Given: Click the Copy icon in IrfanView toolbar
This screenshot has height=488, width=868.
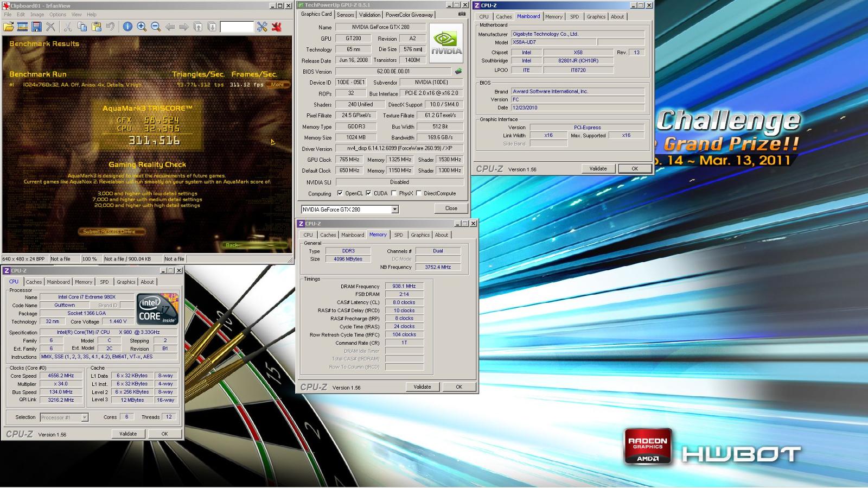Looking at the screenshot, I should [82, 27].
